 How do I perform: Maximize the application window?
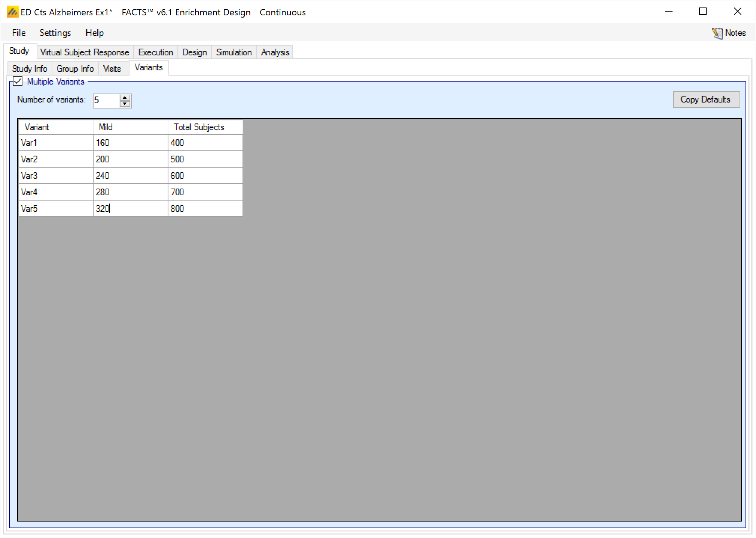point(703,12)
